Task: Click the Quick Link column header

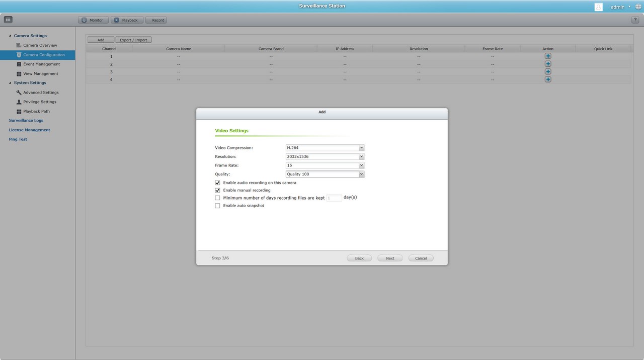Action: [603, 49]
